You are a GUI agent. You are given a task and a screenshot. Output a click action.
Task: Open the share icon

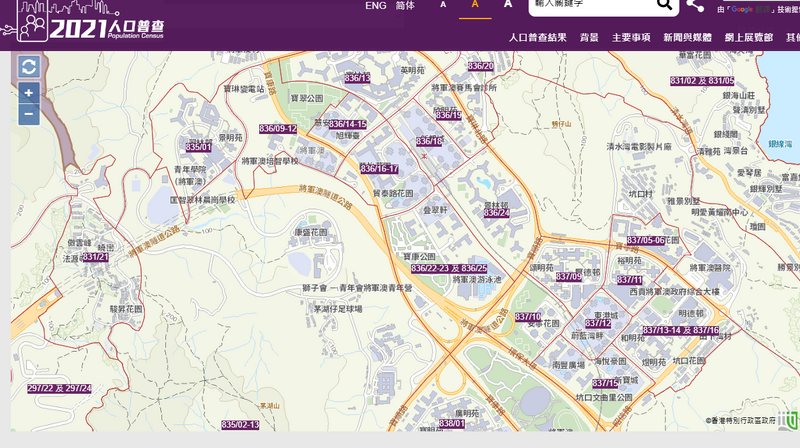(x=694, y=6)
